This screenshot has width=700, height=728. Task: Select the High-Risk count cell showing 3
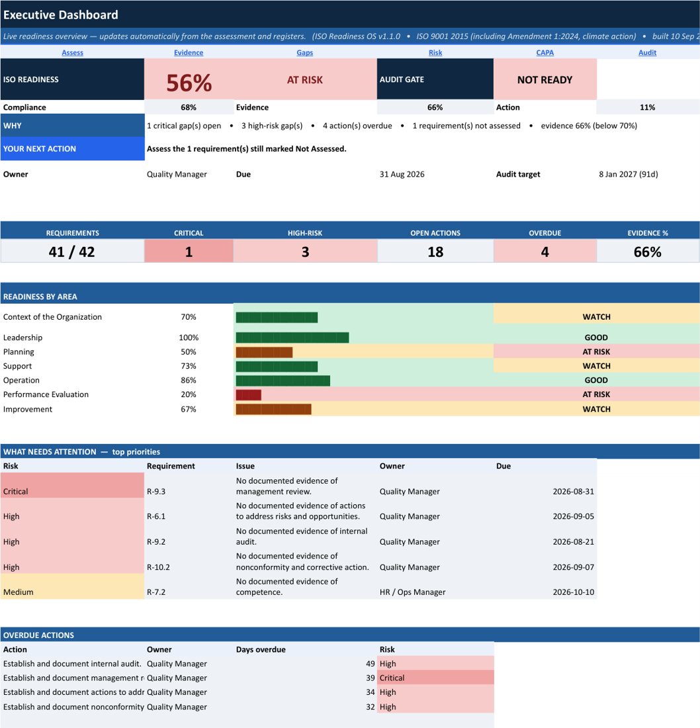(x=305, y=251)
